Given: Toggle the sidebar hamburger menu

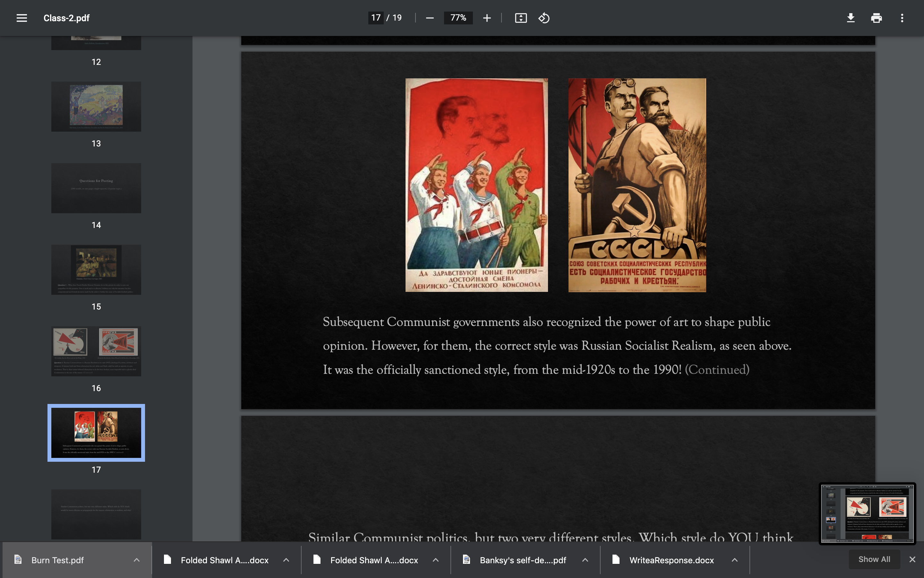Looking at the screenshot, I should click(22, 18).
